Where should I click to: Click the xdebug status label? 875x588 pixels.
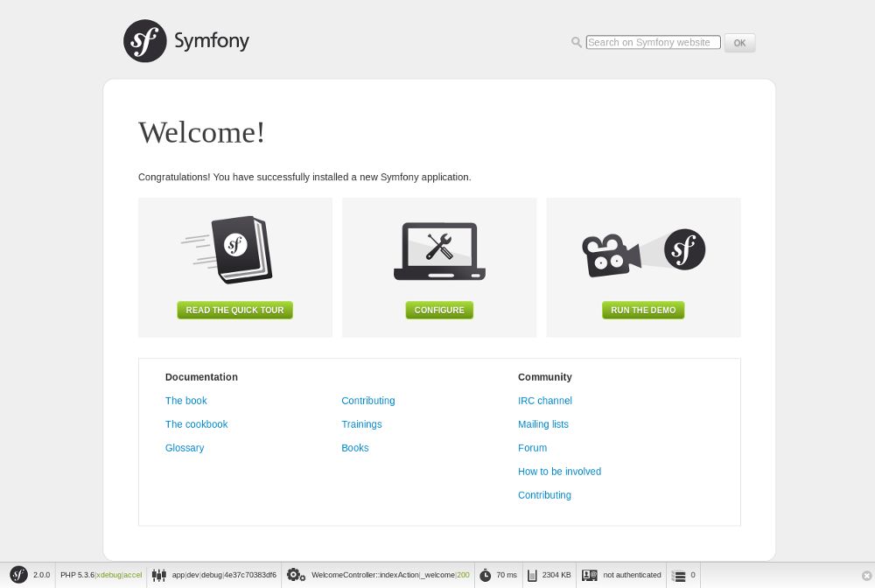click(x=108, y=575)
